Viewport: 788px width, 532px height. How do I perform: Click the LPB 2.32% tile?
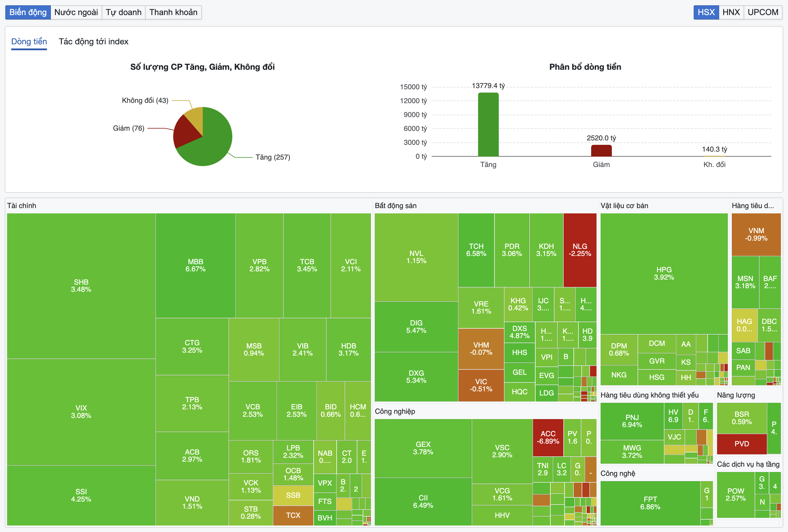pos(293,452)
